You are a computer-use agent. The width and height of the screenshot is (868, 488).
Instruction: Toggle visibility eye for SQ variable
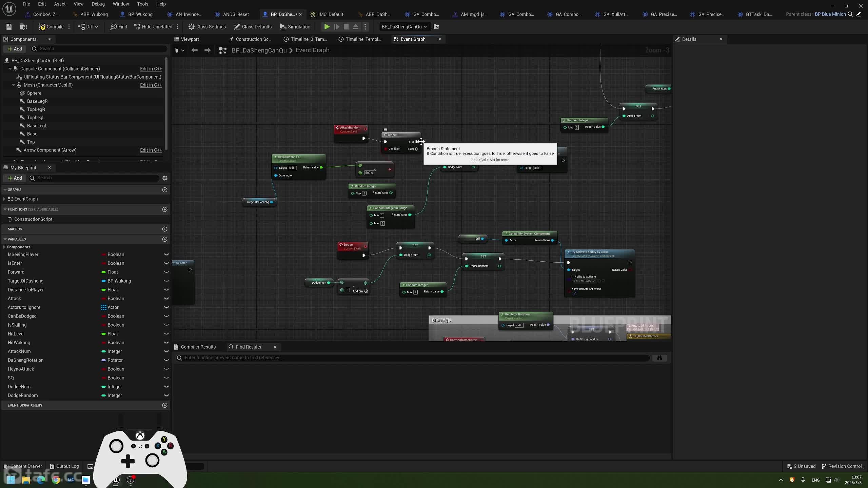point(166,378)
